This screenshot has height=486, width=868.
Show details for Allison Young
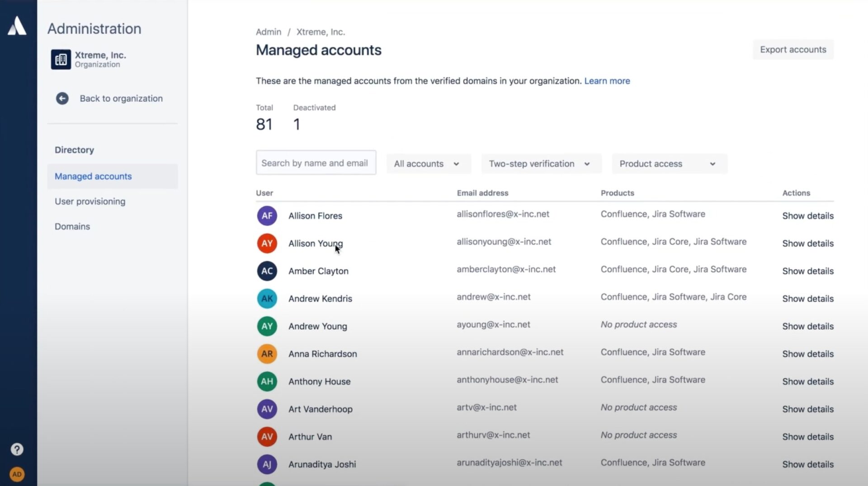pyautogui.click(x=808, y=243)
